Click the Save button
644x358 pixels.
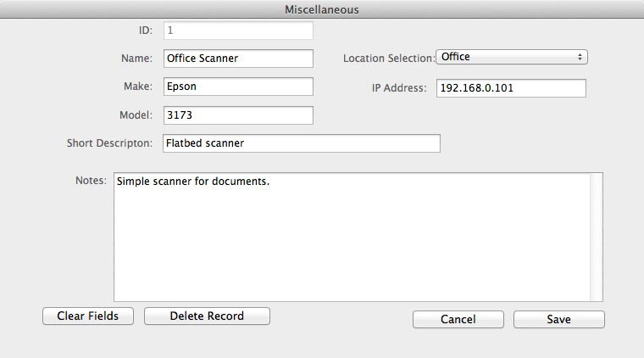coord(558,320)
